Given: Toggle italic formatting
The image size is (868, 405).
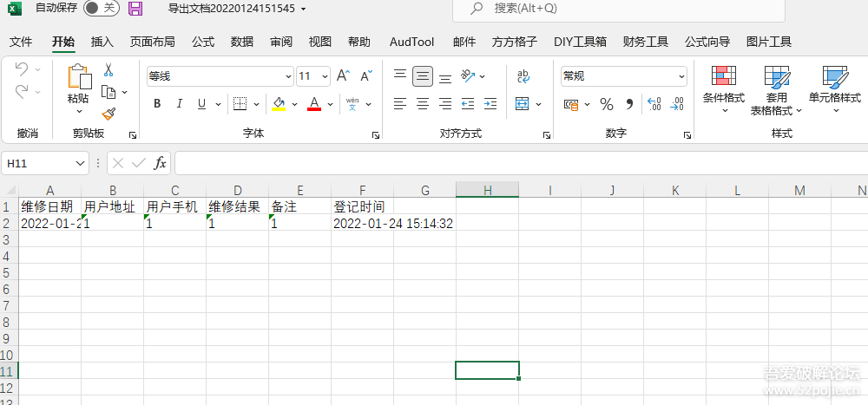Looking at the screenshot, I should [x=180, y=103].
